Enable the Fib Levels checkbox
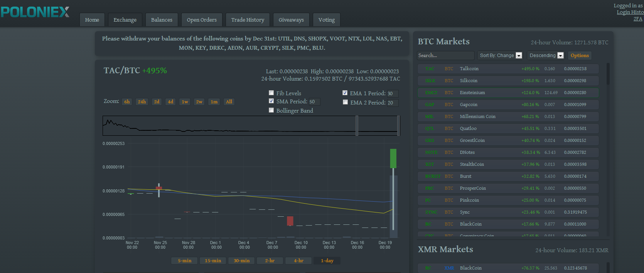The height and width of the screenshot is (273, 644). point(271,93)
